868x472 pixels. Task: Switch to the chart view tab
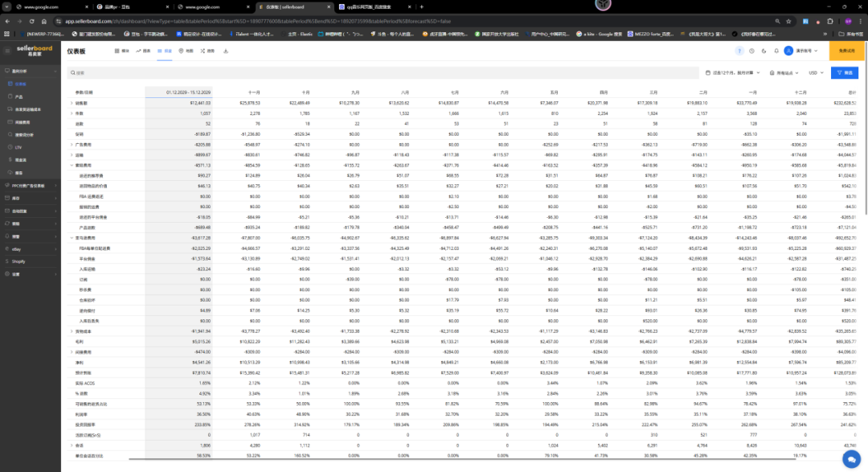[x=143, y=51]
